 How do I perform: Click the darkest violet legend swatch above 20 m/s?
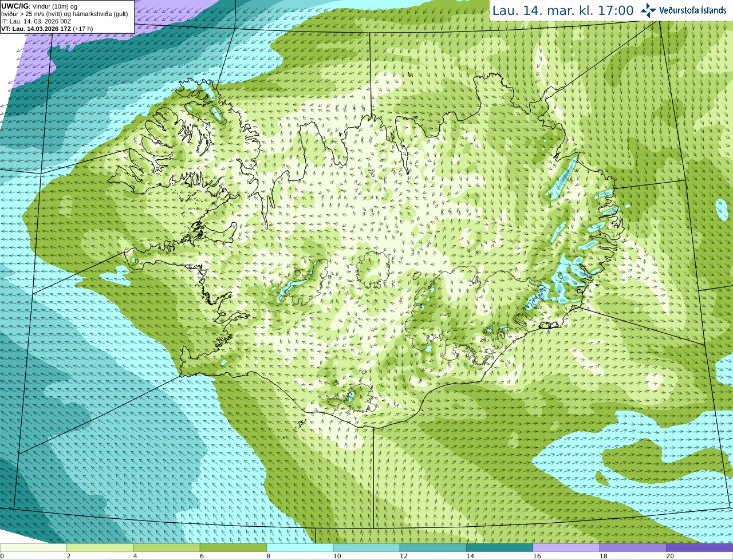pyautogui.click(x=699, y=547)
